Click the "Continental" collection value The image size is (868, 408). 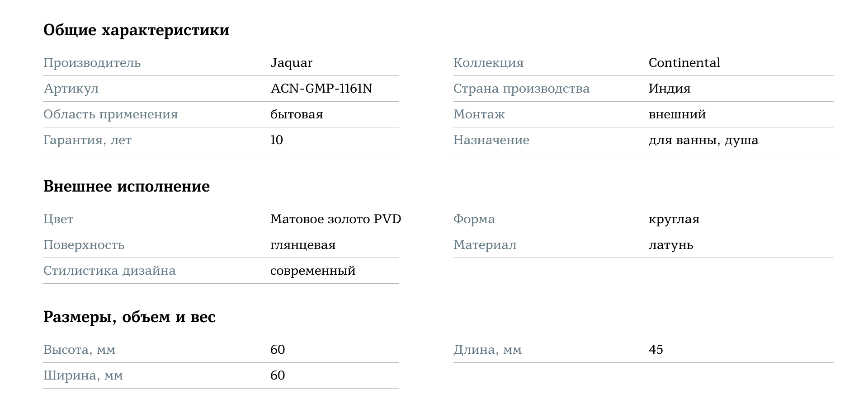pyautogui.click(x=684, y=63)
